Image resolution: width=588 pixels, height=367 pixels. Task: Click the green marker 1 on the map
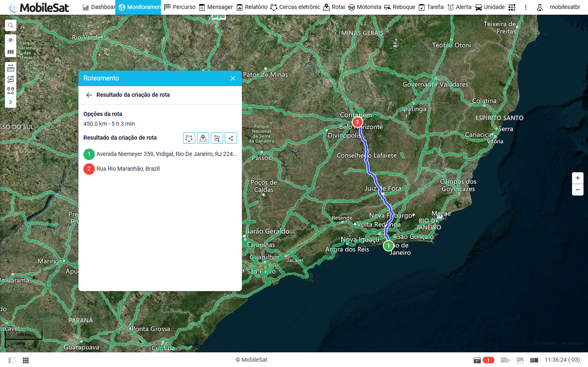click(x=388, y=246)
